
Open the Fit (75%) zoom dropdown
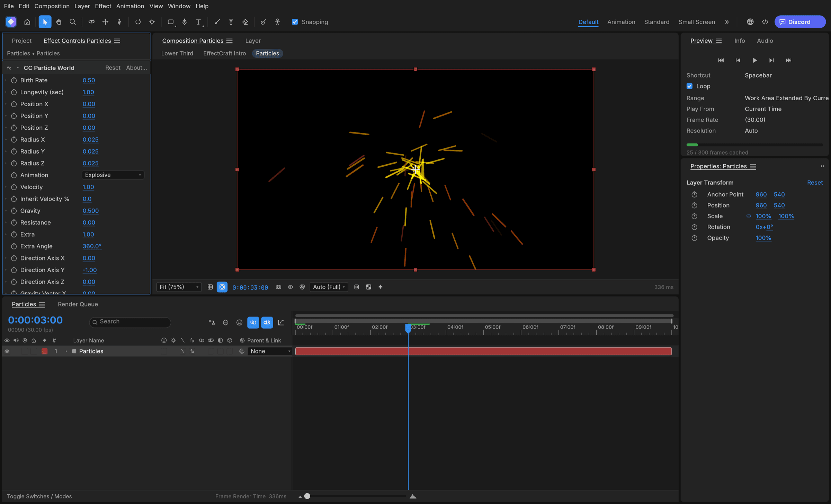179,287
